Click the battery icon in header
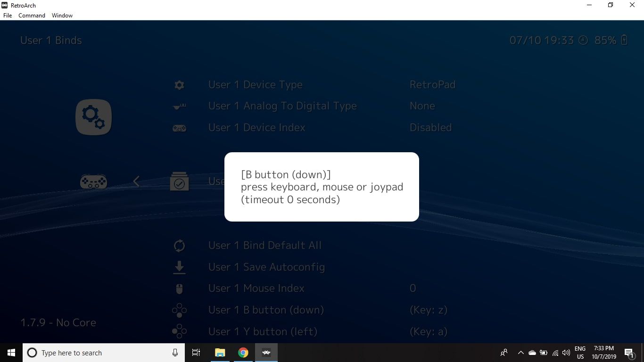This screenshot has width=644, height=362. (x=624, y=40)
